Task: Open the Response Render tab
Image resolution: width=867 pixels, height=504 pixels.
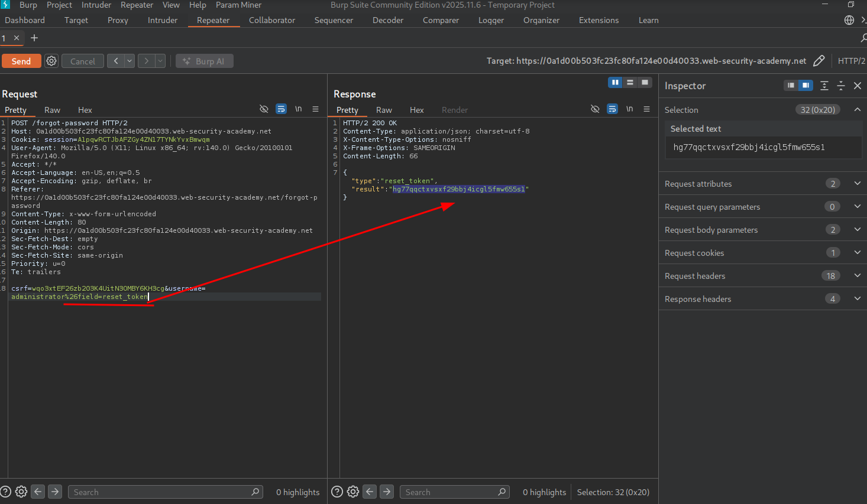Action: 455,110
